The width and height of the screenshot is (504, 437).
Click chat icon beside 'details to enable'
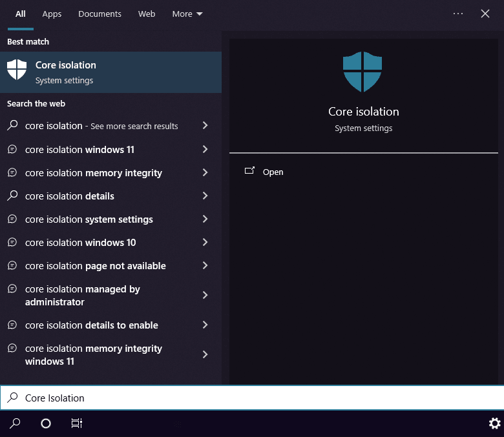tap(12, 325)
